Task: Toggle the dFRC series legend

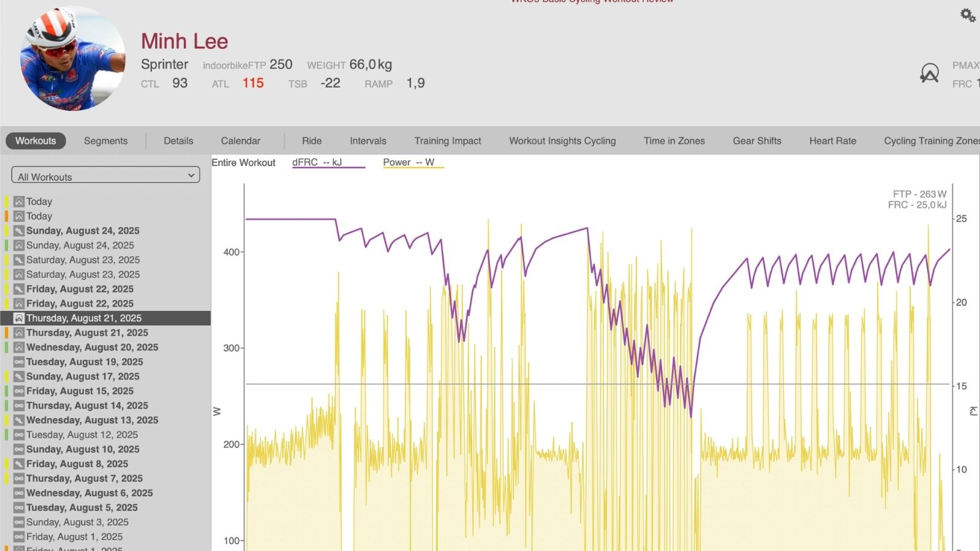Action: coord(317,162)
